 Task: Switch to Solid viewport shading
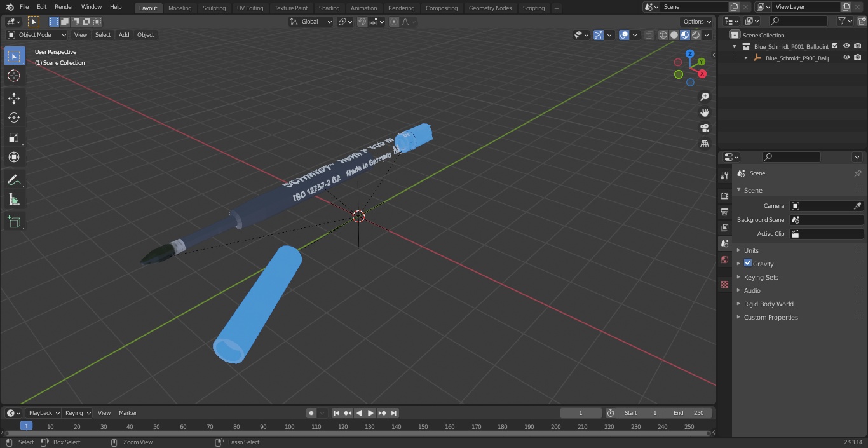pos(674,35)
